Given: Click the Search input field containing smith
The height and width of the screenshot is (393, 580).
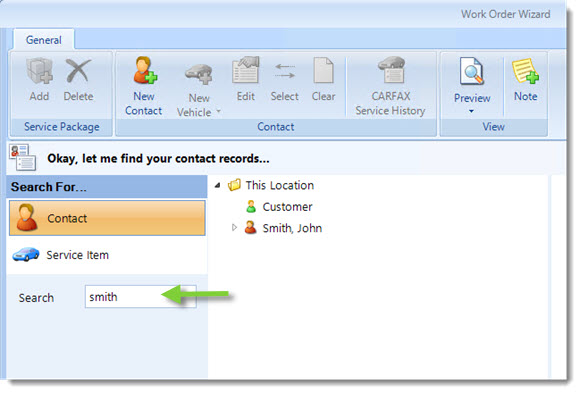Looking at the screenshot, I should (x=141, y=296).
